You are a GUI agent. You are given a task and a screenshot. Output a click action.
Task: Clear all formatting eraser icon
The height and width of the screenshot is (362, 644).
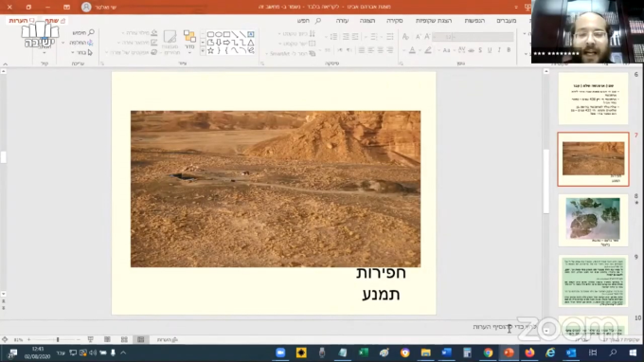pyautogui.click(x=405, y=37)
